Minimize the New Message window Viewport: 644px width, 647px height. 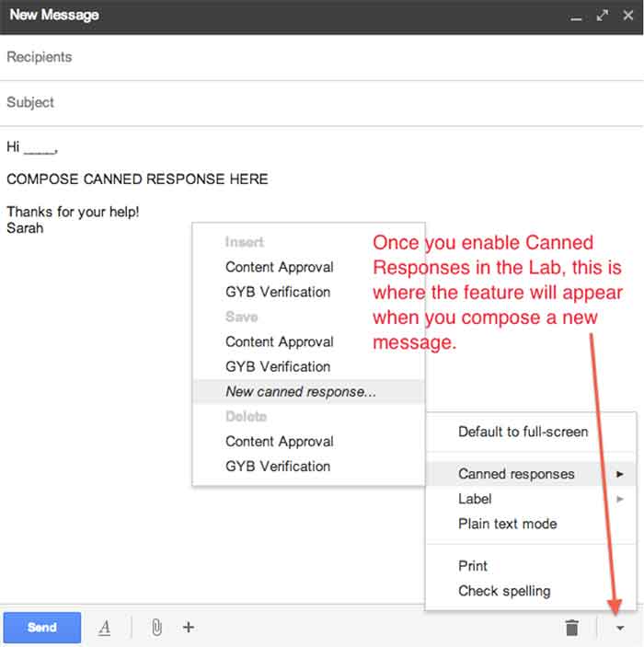point(577,16)
